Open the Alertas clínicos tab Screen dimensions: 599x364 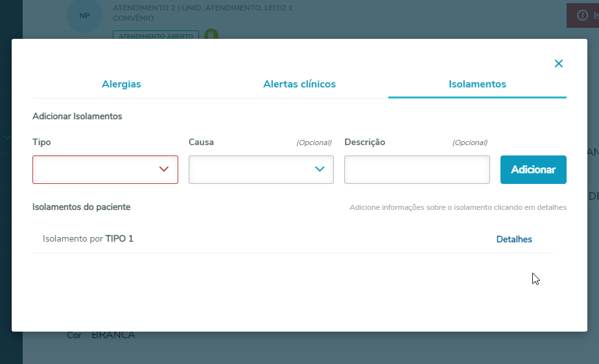299,84
